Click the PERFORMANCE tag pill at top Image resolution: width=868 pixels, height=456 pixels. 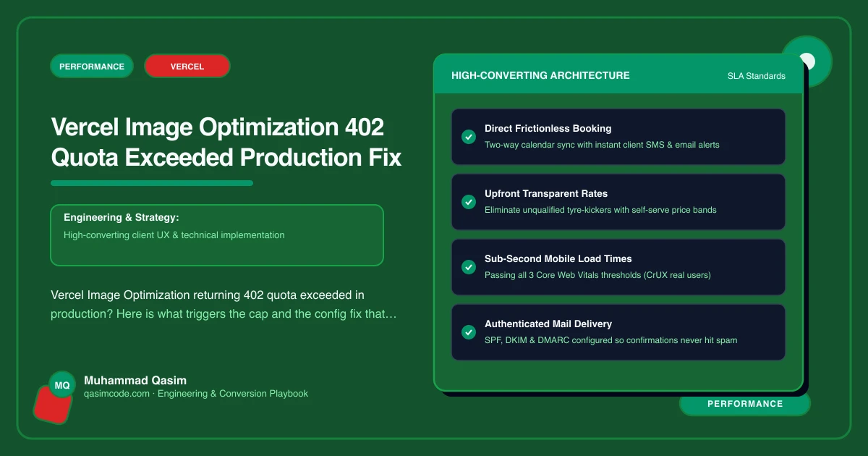(92, 66)
